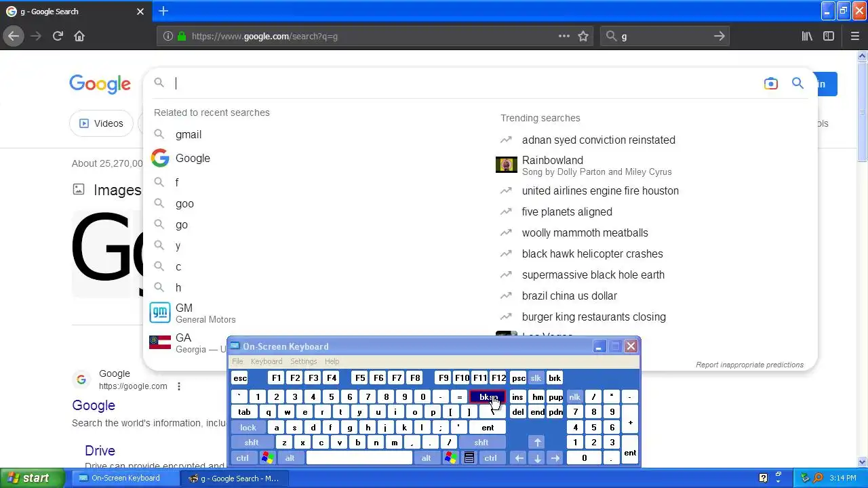Click 'Report inappropriate predictions' link
Viewport: 868px width, 488px height.
click(x=749, y=365)
